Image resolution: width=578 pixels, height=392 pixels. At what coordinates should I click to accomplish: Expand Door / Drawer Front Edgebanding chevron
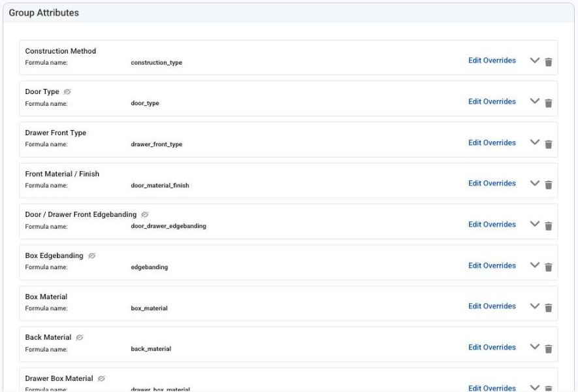click(534, 224)
